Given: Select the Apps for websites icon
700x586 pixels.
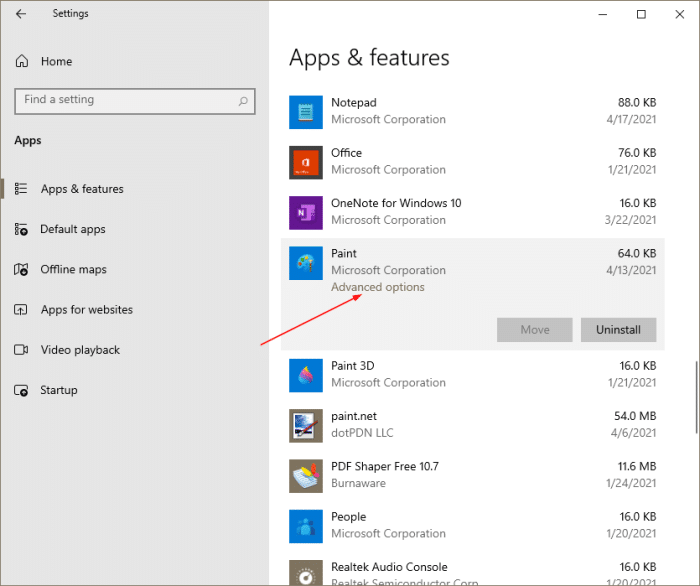Looking at the screenshot, I should coord(21,309).
